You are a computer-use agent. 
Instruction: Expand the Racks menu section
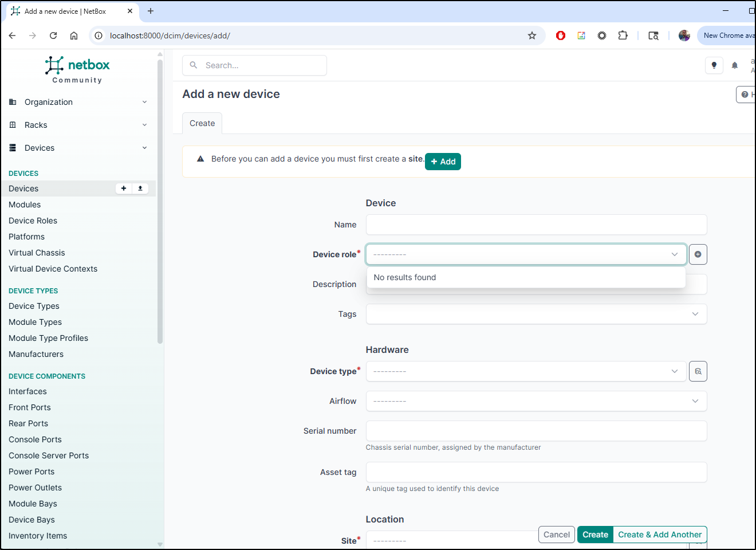coord(78,125)
